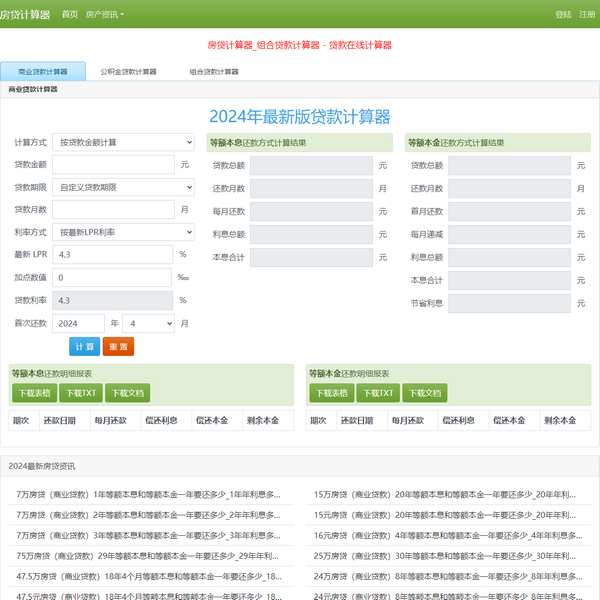Image resolution: width=600 pixels, height=600 pixels.
Task: Focus the 贷款月数 input field
Action: pos(112,210)
